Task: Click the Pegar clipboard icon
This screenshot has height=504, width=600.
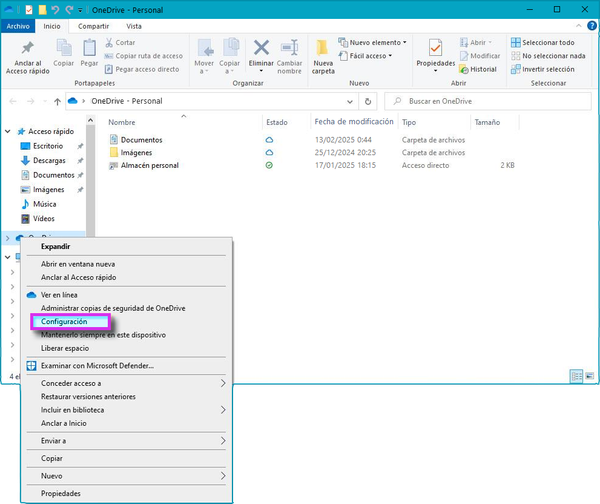Action: (89, 48)
